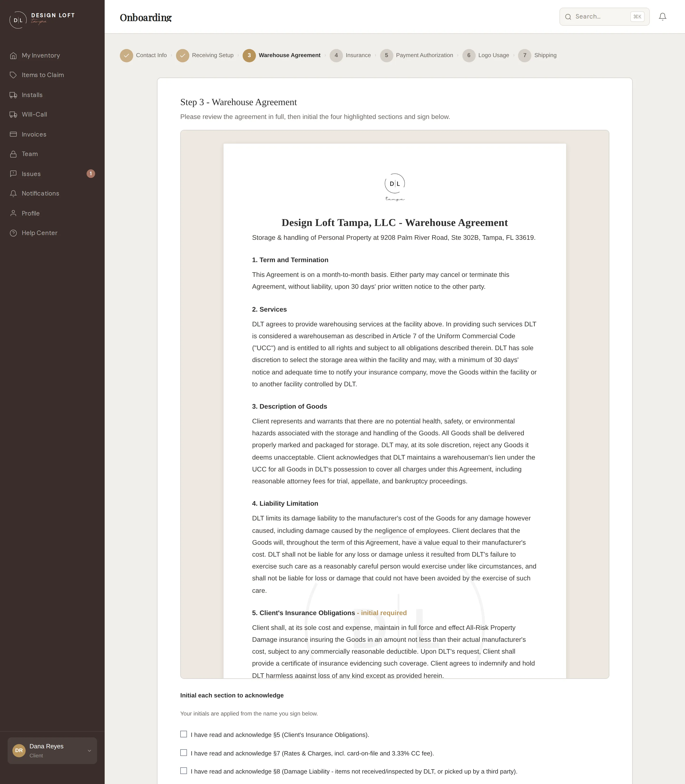Click 'Your initials are applied from the name' note

click(x=249, y=714)
